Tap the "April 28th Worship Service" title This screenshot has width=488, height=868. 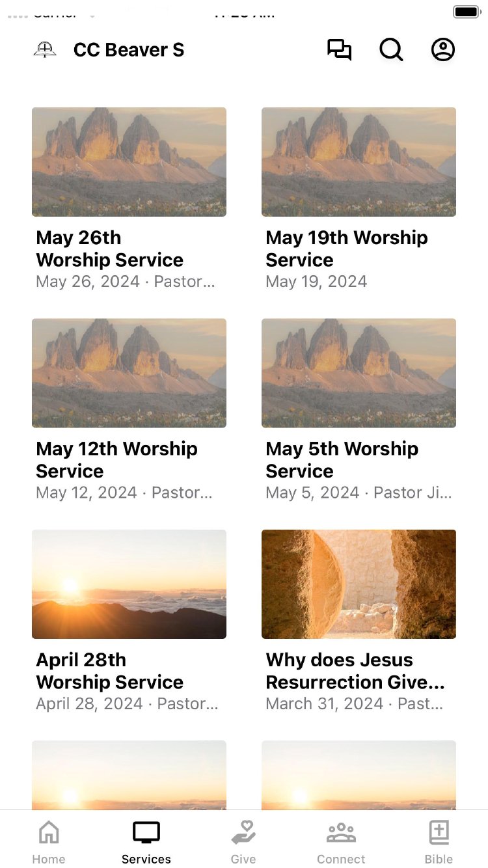109,671
